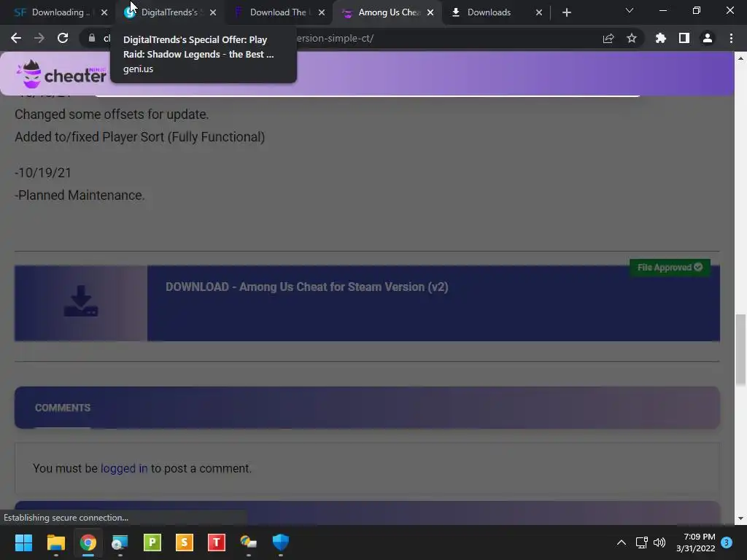This screenshot has width=747, height=560.
Task: Bookmark this page with star icon
Action: tap(632, 38)
